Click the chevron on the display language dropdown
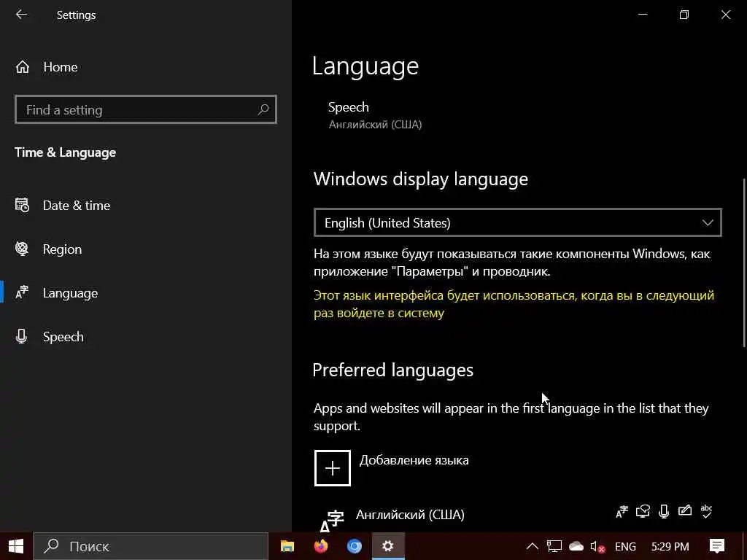 [x=708, y=222]
